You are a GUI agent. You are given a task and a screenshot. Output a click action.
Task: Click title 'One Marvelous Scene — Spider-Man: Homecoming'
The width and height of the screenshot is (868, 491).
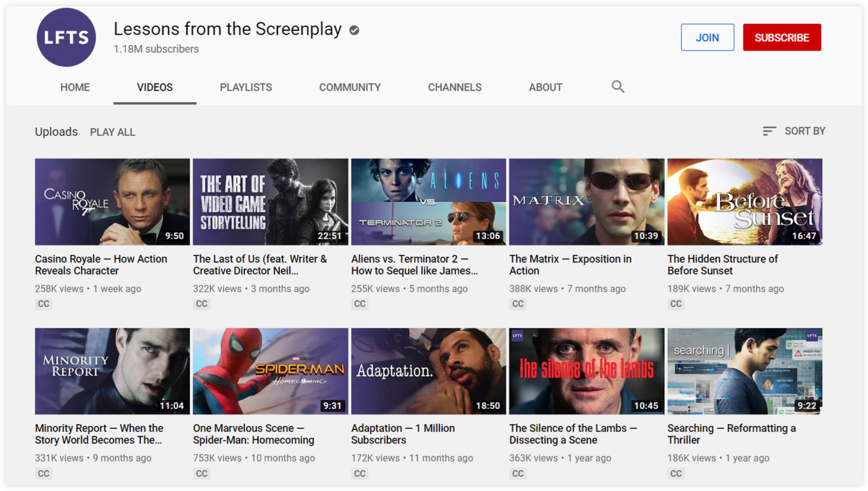click(254, 434)
